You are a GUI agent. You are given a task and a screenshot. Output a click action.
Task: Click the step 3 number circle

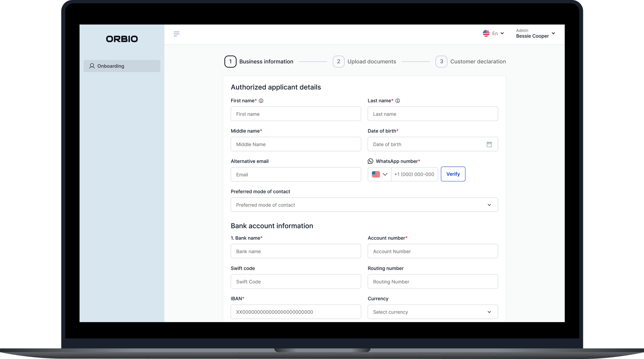[x=441, y=62]
